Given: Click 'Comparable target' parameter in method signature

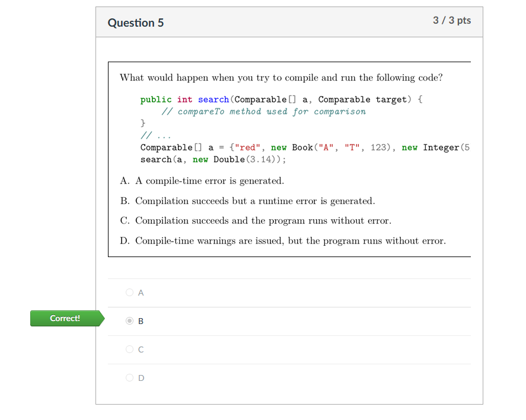Looking at the screenshot, I should click(x=362, y=100).
